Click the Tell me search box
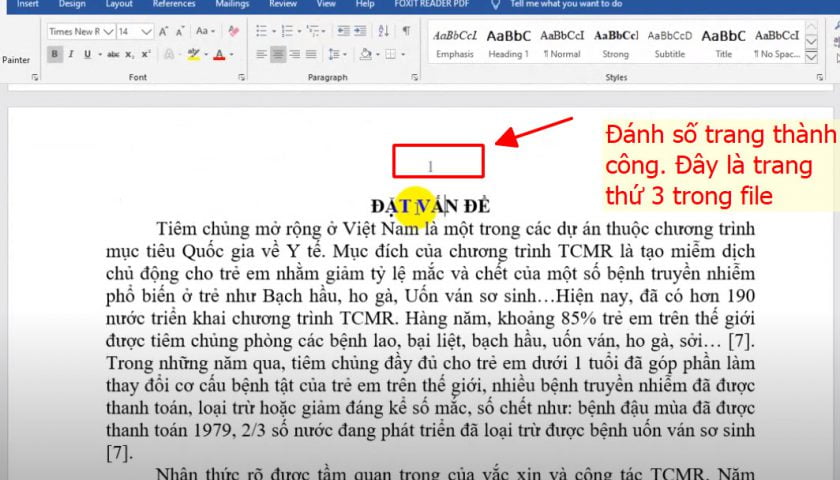Viewport: 840px width, 480px height. coord(566,4)
